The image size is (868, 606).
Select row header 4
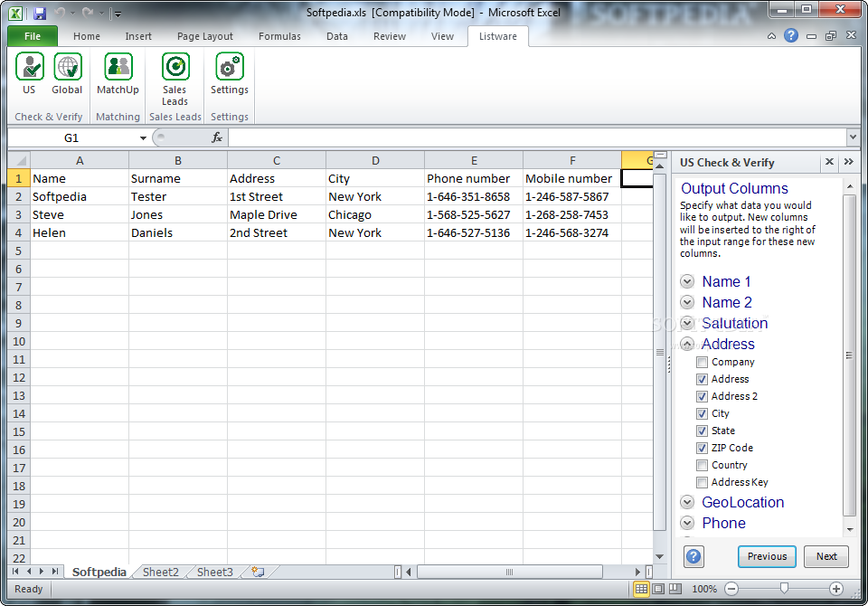point(19,233)
